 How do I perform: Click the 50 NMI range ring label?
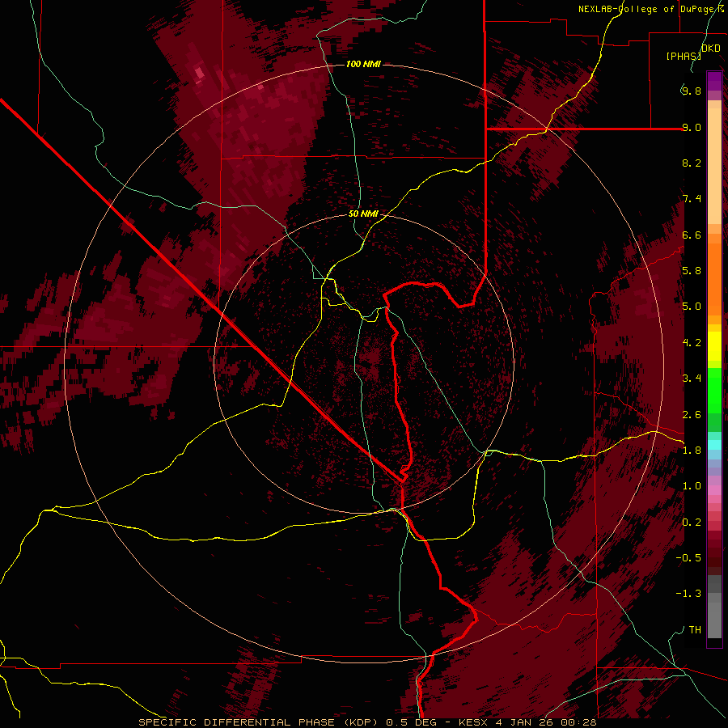(363, 214)
